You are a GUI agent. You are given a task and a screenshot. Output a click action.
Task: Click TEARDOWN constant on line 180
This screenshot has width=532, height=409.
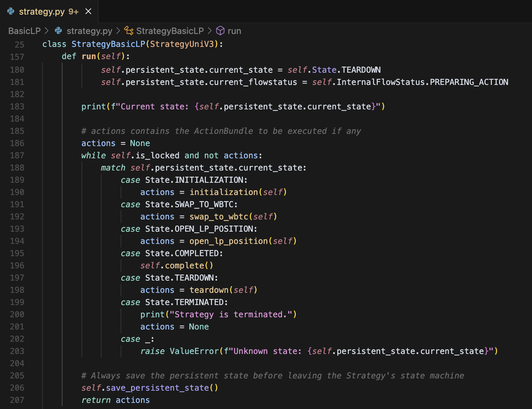click(x=361, y=70)
